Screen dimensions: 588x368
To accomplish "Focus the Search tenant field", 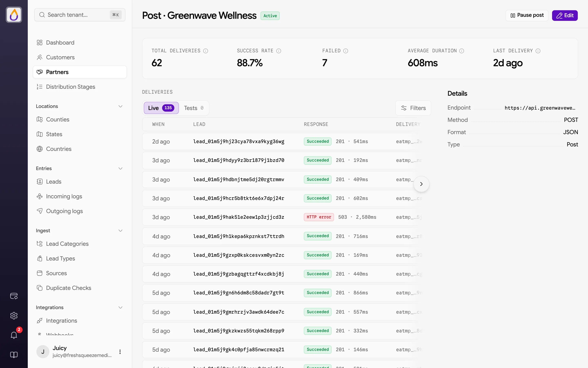I will tap(80, 15).
